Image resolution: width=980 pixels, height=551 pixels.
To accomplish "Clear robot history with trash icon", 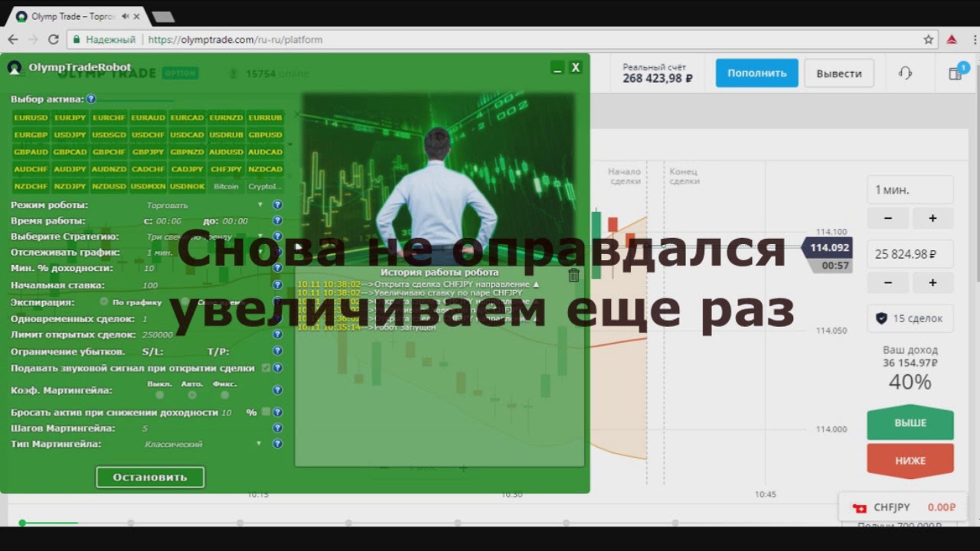I will point(573,275).
